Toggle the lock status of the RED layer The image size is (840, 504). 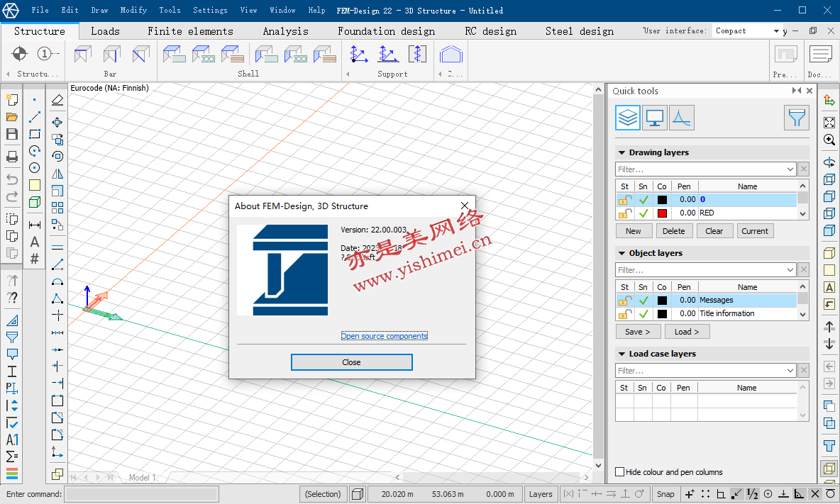point(624,213)
